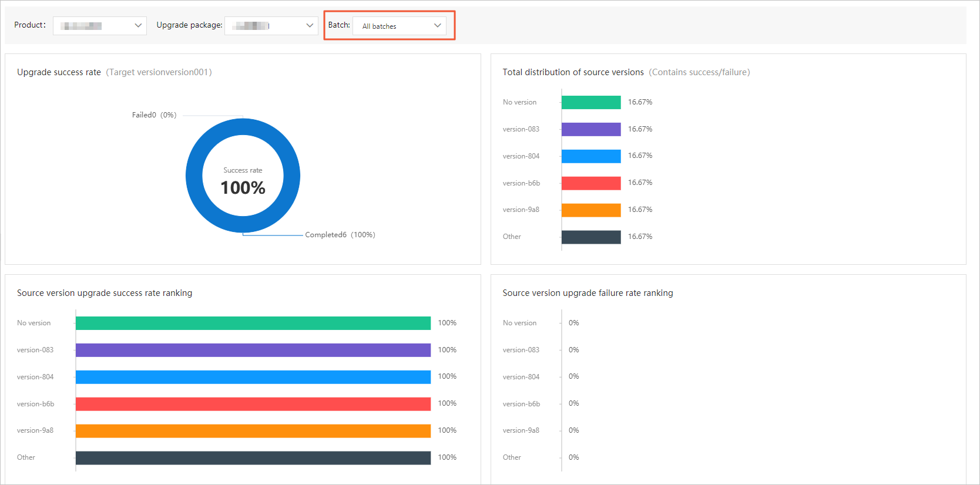
Task: Click version-9a8 label in distribution chart
Action: click(x=521, y=210)
